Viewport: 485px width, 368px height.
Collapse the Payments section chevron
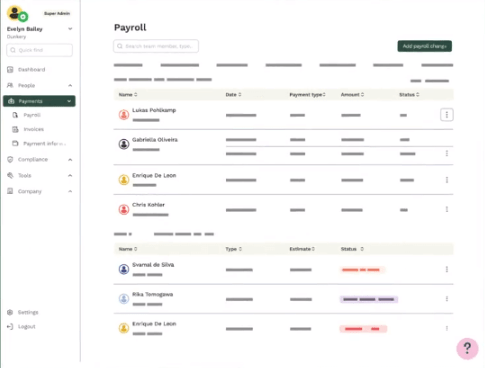click(69, 101)
